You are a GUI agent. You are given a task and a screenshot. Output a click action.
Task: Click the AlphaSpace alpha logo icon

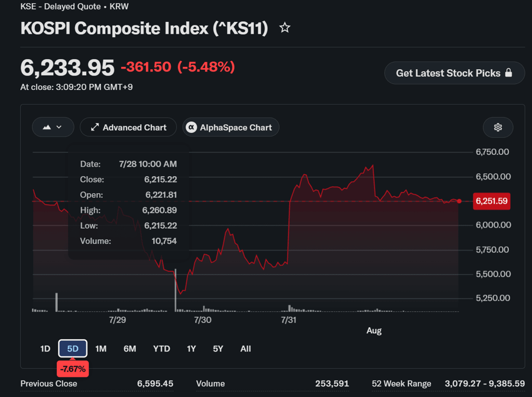192,127
